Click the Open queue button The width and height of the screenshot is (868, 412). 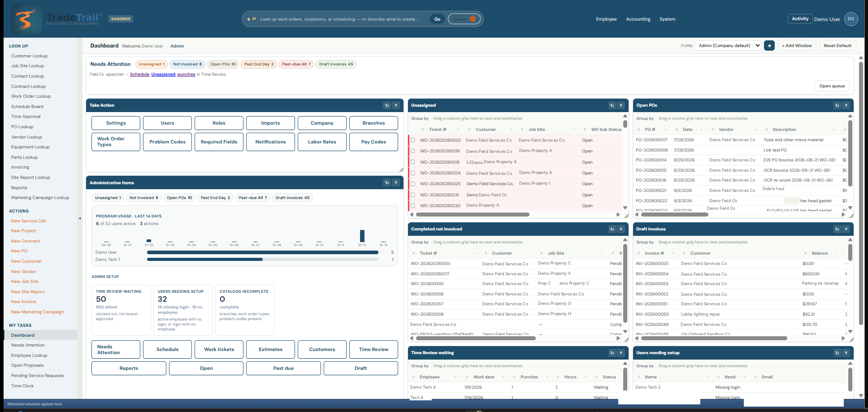tap(832, 86)
